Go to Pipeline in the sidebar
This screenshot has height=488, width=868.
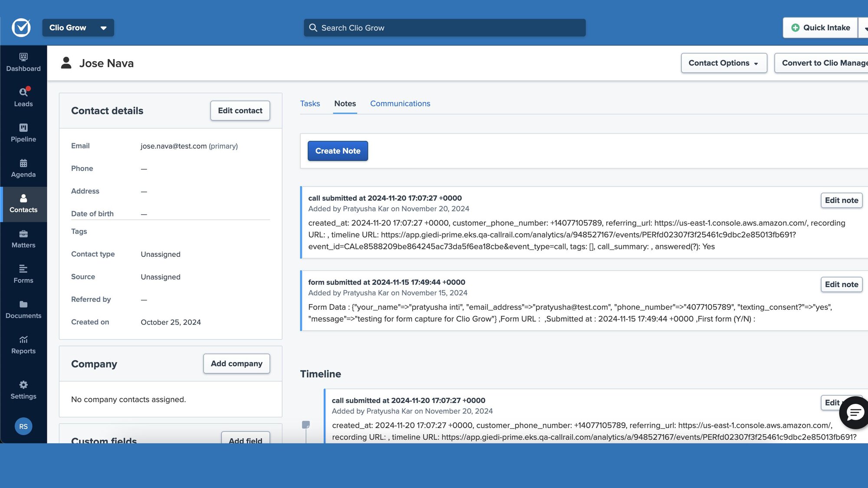point(23,133)
